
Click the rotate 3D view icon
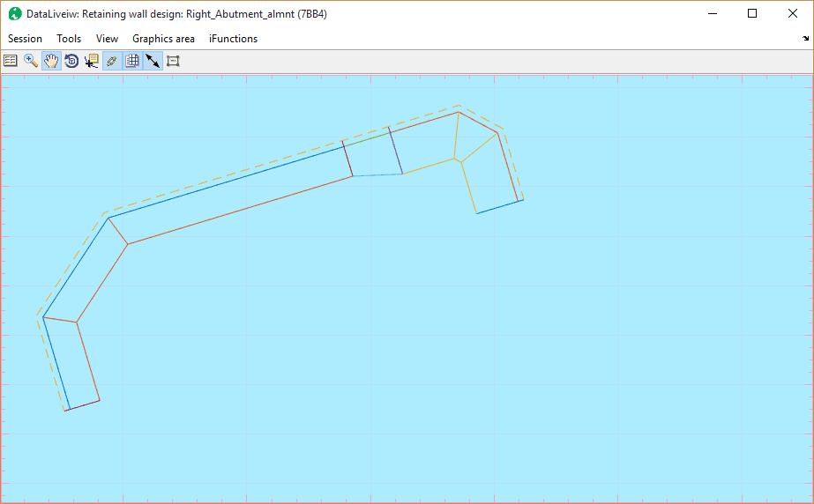coord(71,61)
